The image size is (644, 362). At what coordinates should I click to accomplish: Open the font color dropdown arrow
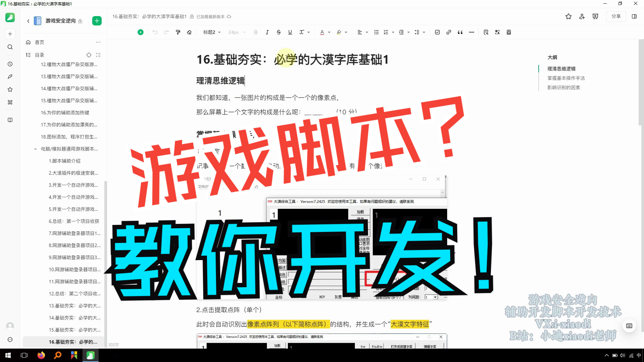click(x=329, y=32)
